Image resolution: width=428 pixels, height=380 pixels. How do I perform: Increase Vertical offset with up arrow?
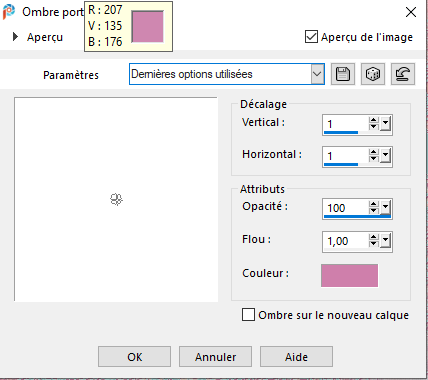pyautogui.click(x=374, y=120)
